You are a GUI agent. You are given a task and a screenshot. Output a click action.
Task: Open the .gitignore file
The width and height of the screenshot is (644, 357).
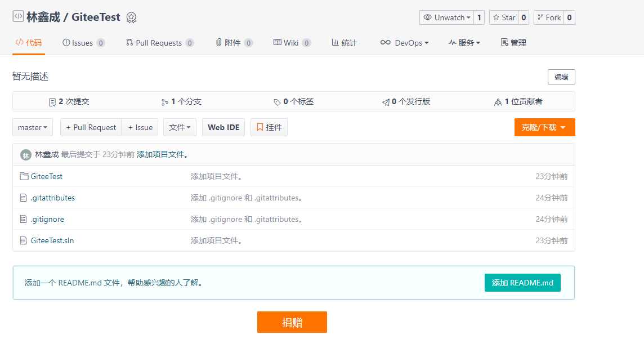pyautogui.click(x=47, y=219)
